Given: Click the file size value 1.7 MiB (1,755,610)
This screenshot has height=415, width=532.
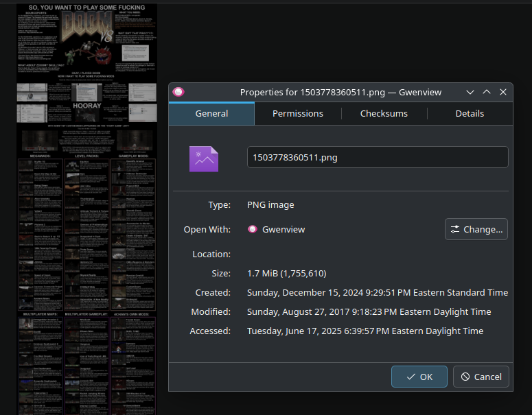Looking at the screenshot, I should pos(287,273).
